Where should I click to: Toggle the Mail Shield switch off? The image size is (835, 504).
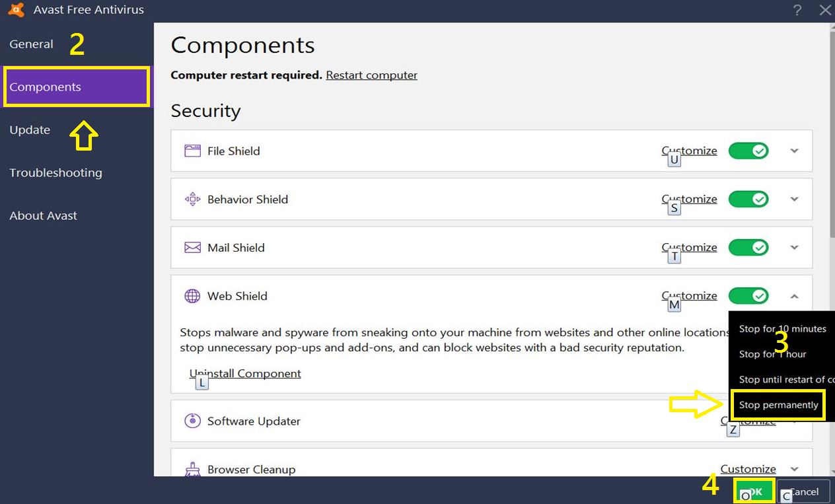point(748,248)
